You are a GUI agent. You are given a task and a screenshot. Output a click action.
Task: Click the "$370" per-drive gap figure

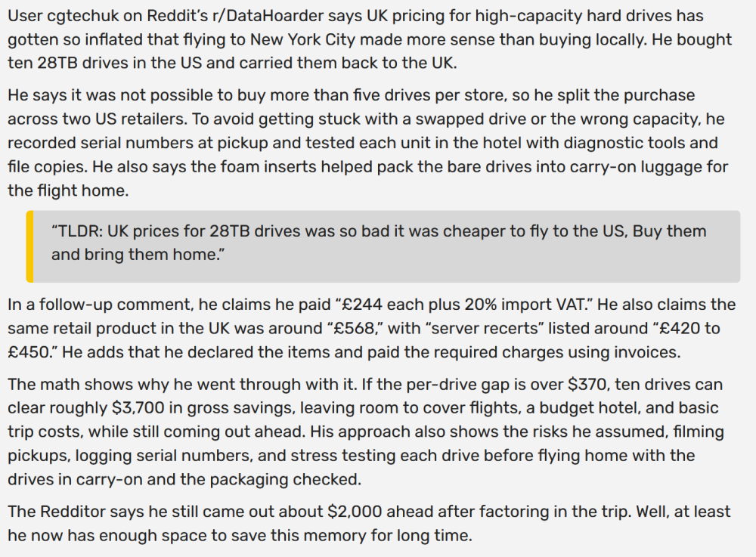click(574, 385)
